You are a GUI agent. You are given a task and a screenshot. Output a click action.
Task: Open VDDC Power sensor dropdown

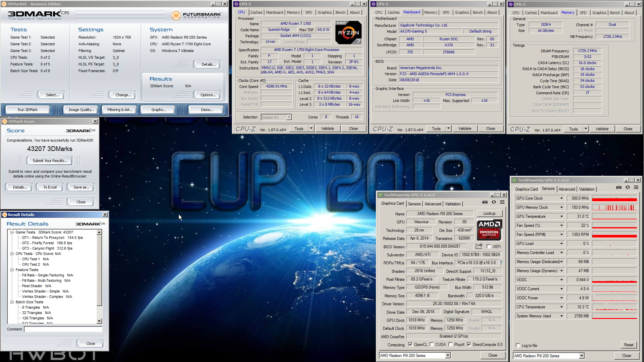(x=561, y=298)
